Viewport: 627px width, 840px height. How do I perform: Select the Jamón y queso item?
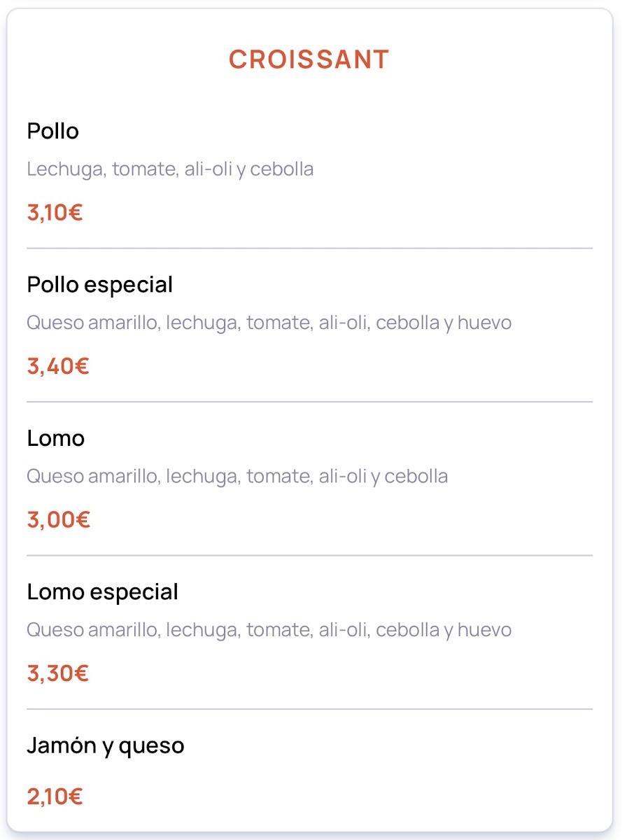click(106, 745)
